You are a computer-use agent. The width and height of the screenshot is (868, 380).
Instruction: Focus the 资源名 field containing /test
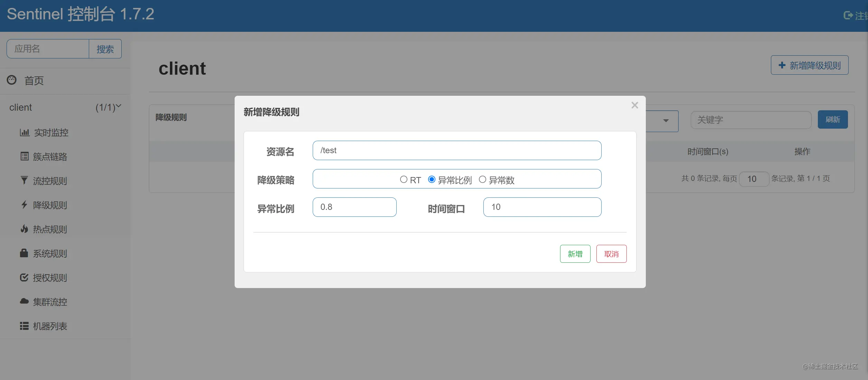[457, 150]
